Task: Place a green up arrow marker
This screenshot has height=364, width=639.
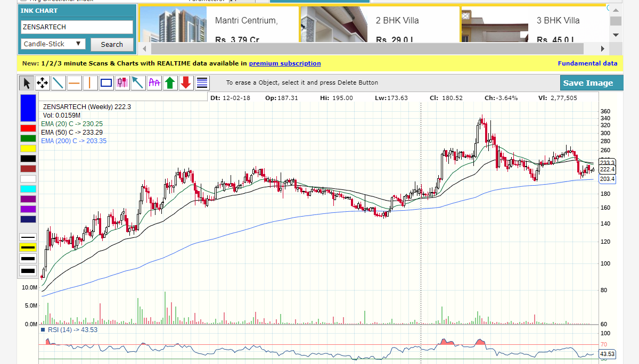Action: click(170, 83)
